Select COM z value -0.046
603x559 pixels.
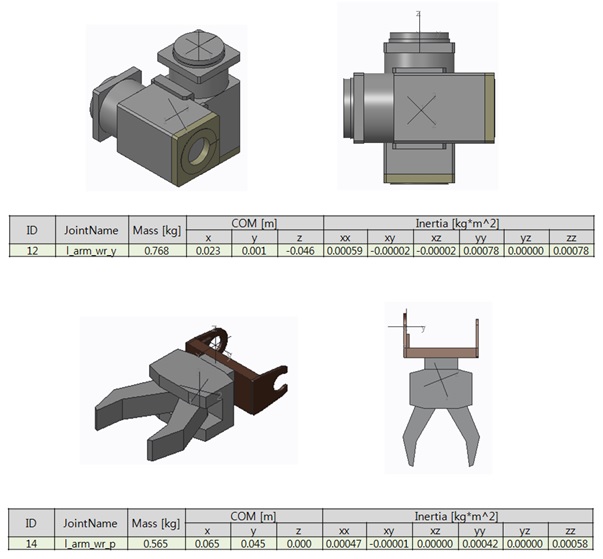[300, 251]
